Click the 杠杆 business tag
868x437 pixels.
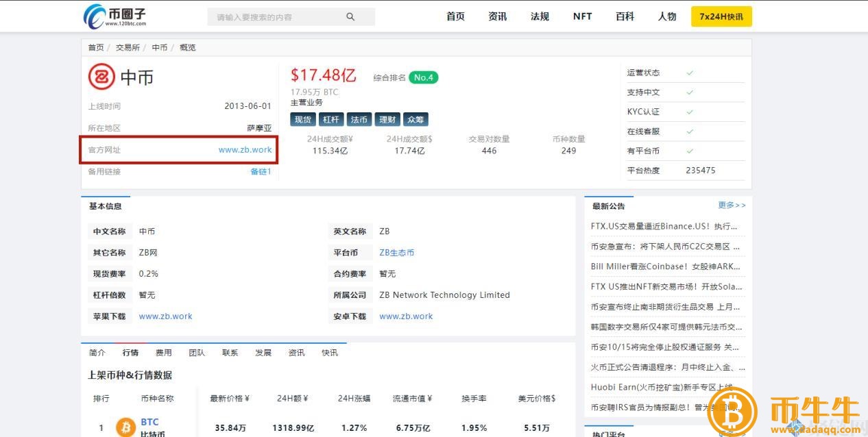point(331,119)
